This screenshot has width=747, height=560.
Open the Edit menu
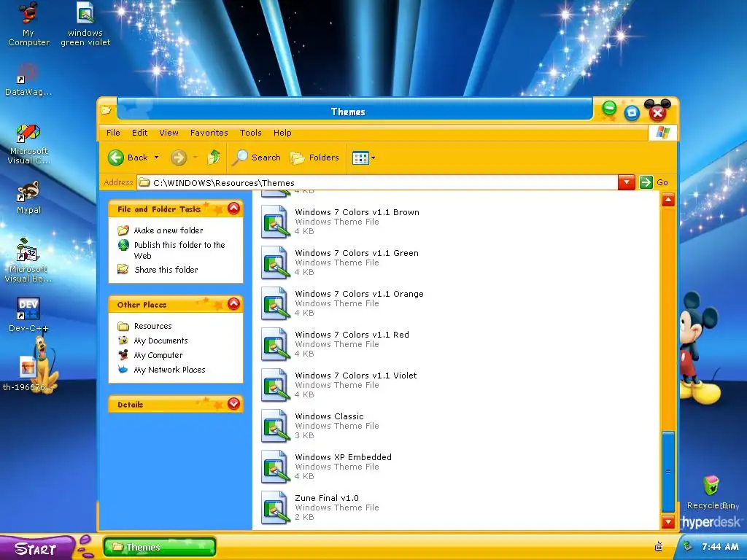pos(139,133)
